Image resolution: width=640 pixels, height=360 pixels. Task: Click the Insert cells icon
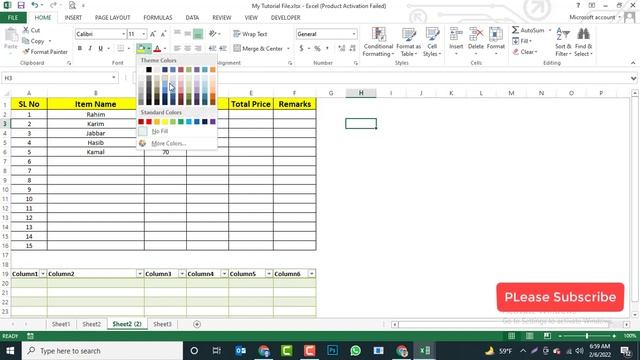click(x=456, y=35)
